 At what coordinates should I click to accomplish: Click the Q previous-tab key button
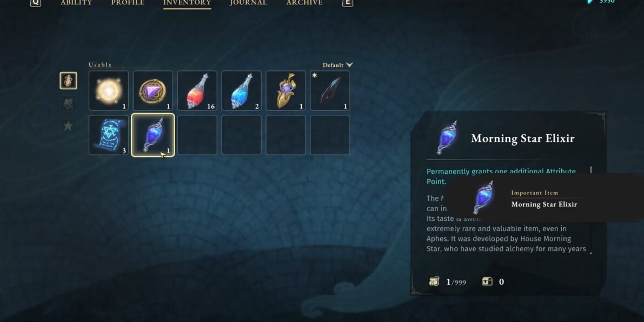(36, 3)
